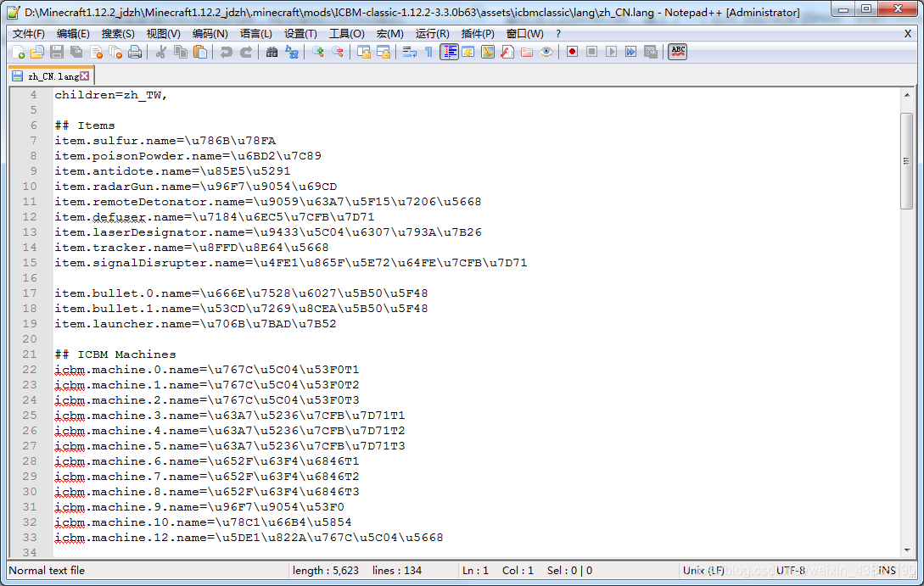The height and width of the screenshot is (586, 924).
Task: Click the X at menu bar right end
Action: 908,34
